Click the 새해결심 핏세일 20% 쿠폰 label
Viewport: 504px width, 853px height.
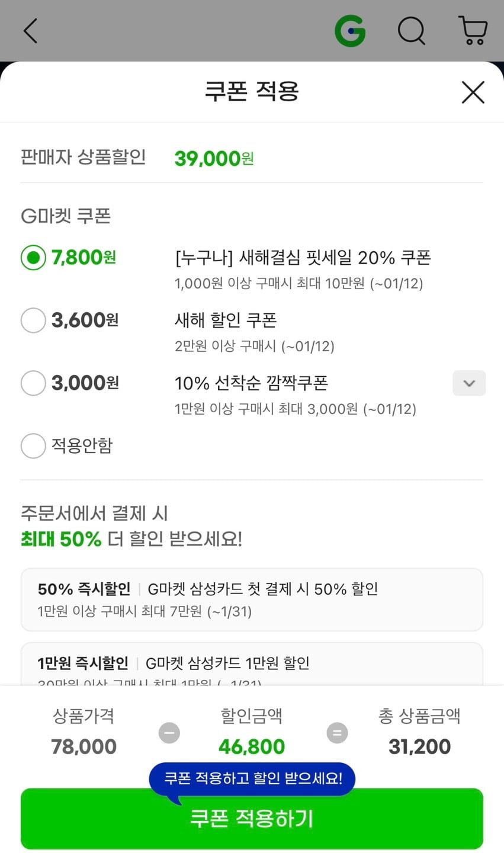point(303,258)
